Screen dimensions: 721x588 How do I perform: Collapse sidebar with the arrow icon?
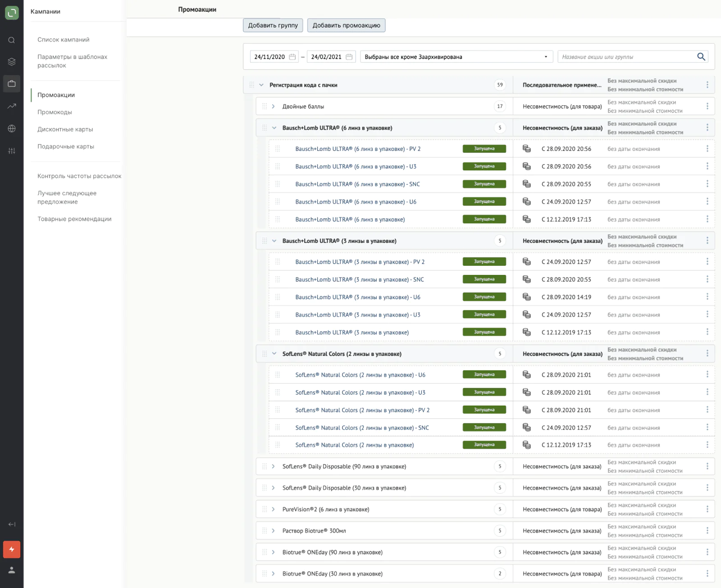[12, 524]
